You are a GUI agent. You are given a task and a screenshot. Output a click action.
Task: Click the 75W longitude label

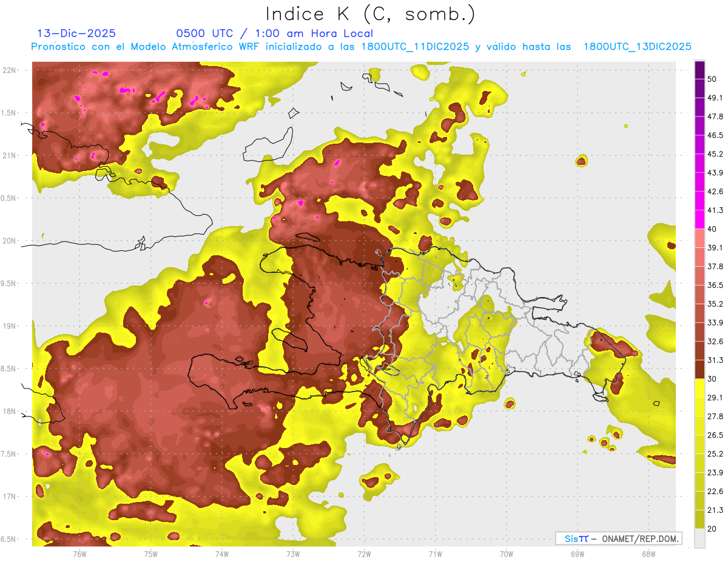tap(150, 554)
